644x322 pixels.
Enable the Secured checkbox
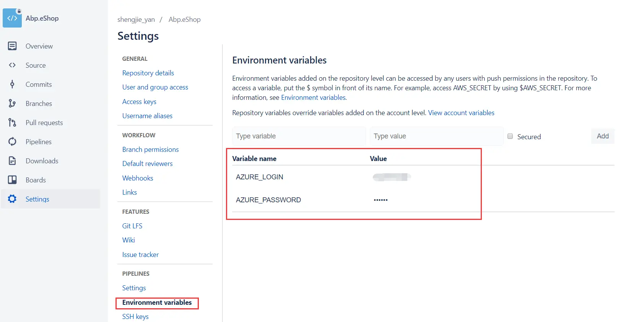(x=510, y=136)
